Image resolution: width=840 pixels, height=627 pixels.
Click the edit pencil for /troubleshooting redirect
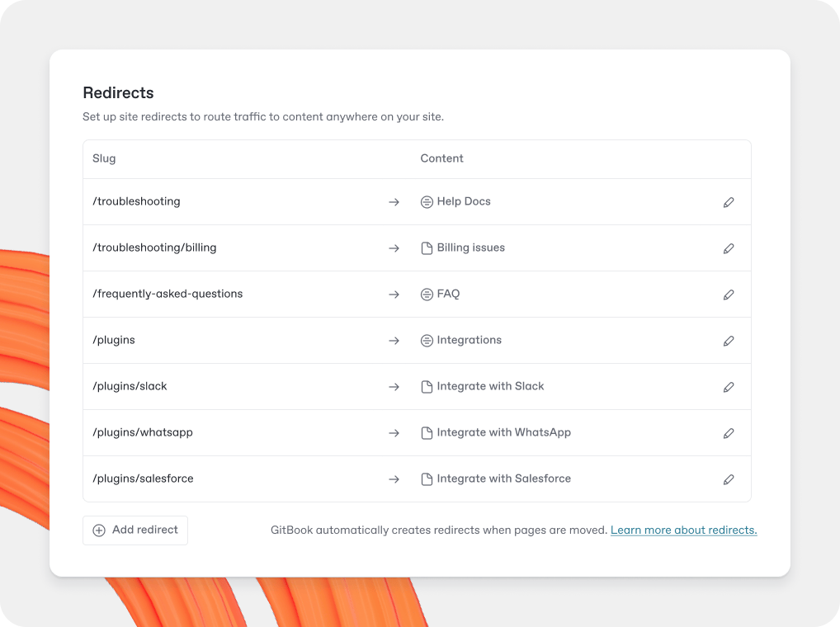click(729, 201)
